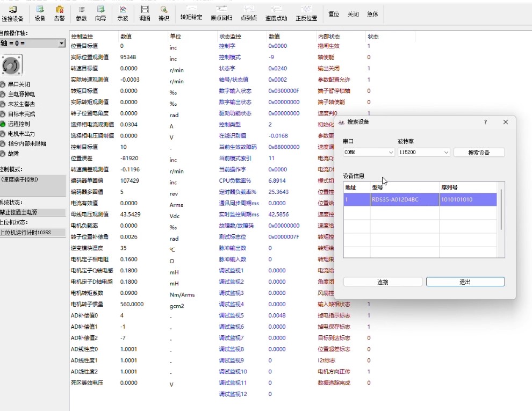532x411 pixels.
Task: Open the 调谐 tuning tool
Action: [x=145, y=14]
